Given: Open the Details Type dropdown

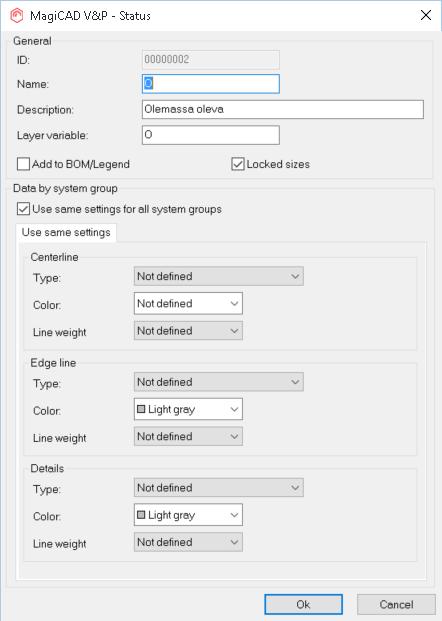Looking at the screenshot, I should (x=219, y=488).
